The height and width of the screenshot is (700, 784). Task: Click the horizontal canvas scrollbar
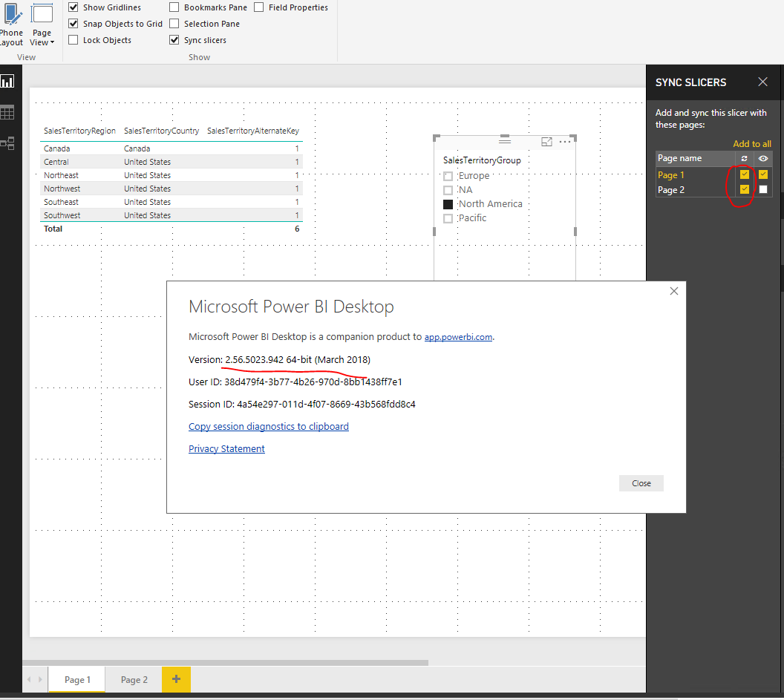[x=226, y=662]
